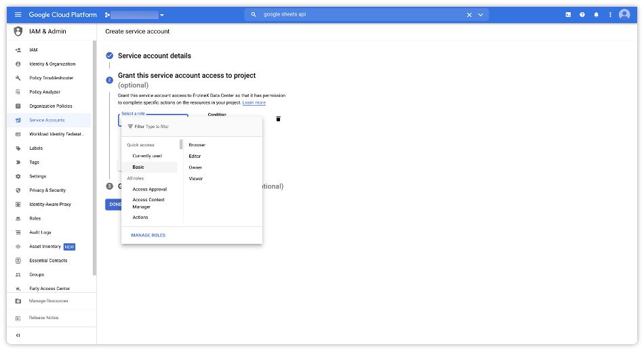Choose the Browser role
This screenshot has height=351, width=644.
(x=197, y=145)
